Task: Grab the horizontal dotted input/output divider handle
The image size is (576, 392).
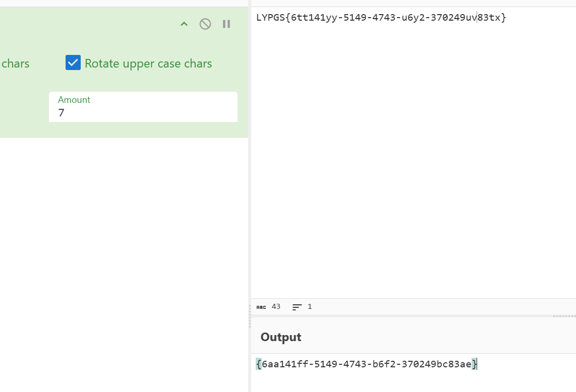Action: (564, 316)
